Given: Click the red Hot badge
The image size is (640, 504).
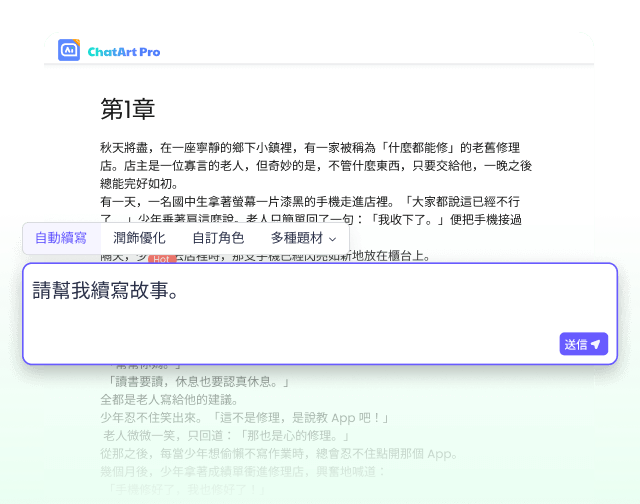Looking at the screenshot, I should click(163, 259).
